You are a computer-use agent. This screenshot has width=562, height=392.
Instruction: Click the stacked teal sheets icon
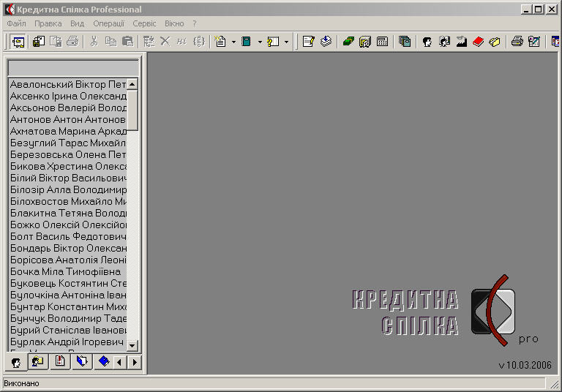pos(404,42)
